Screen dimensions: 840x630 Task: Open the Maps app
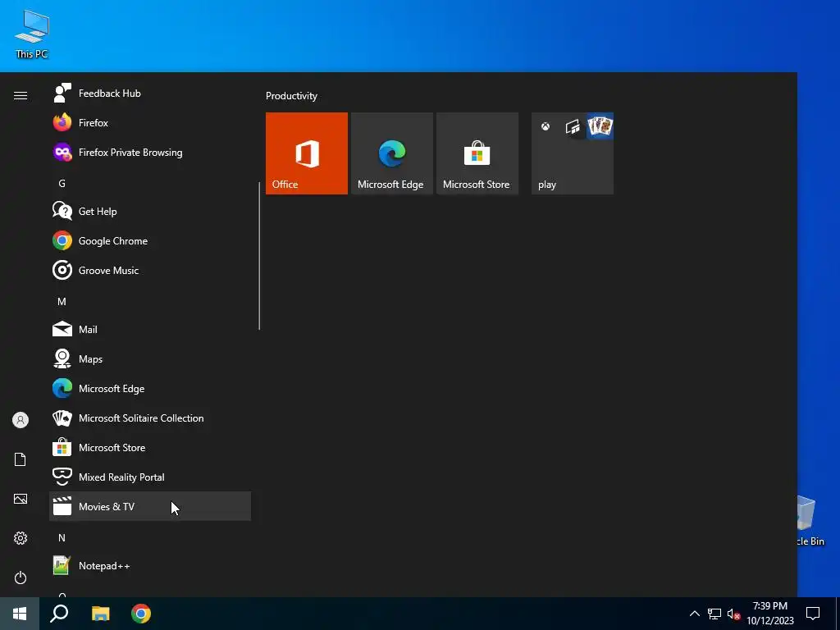pyautogui.click(x=150, y=359)
